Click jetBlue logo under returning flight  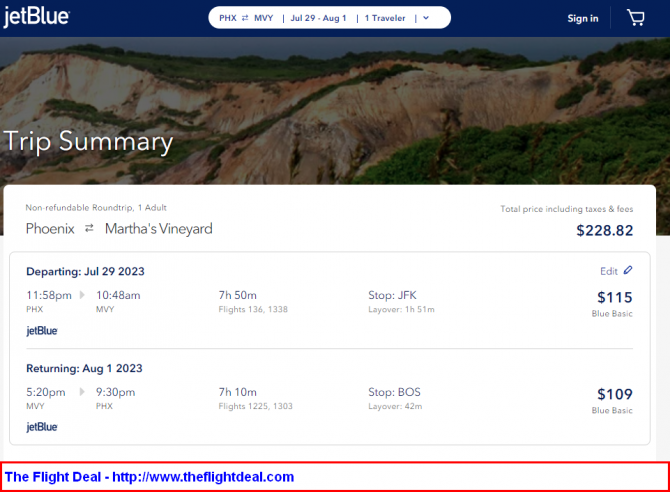click(x=42, y=427)
